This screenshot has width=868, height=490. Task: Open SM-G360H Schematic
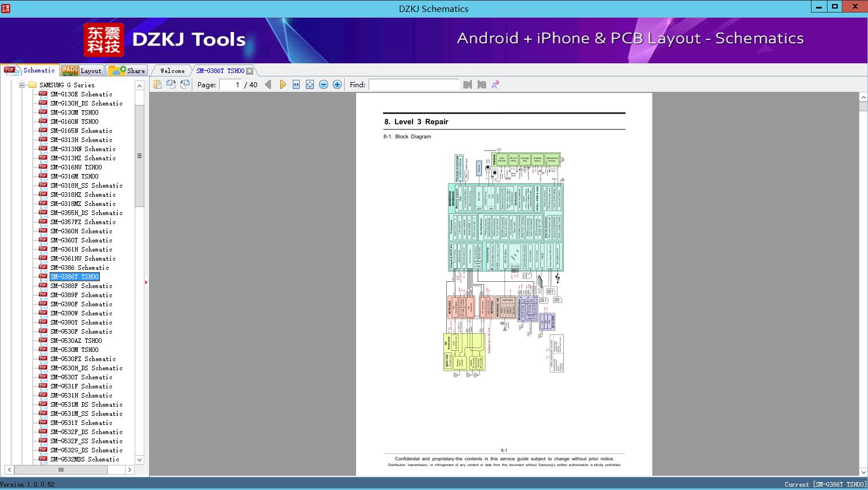tap(81, 231)
